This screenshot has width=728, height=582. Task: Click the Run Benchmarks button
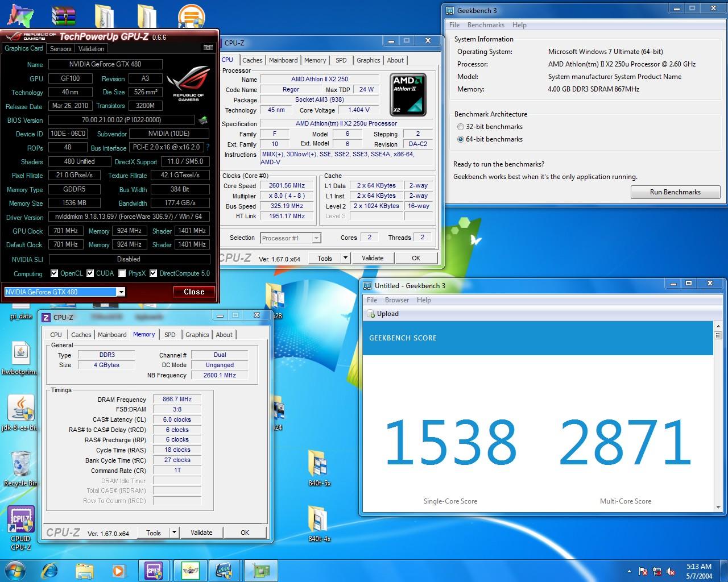(x=675, y=192)
